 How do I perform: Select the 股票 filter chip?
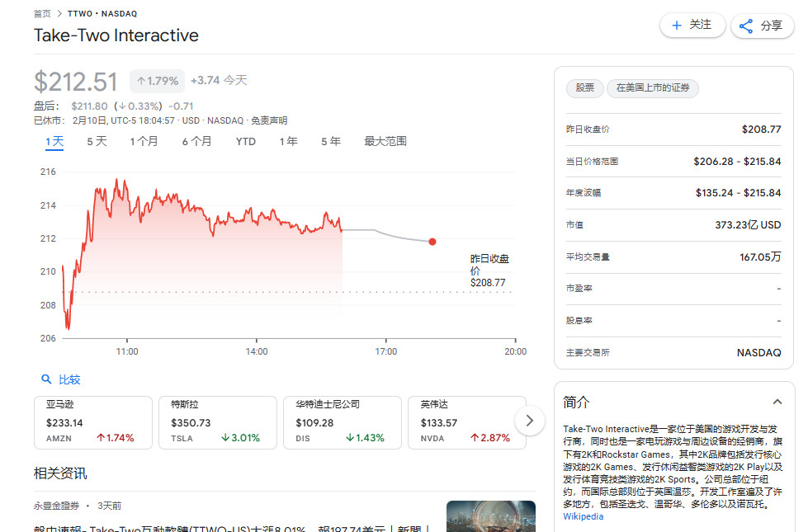coord(584,88)
